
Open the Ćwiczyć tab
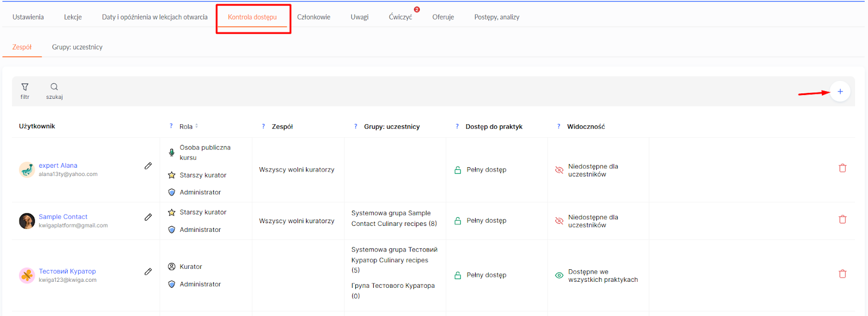[x=400, y=17]
